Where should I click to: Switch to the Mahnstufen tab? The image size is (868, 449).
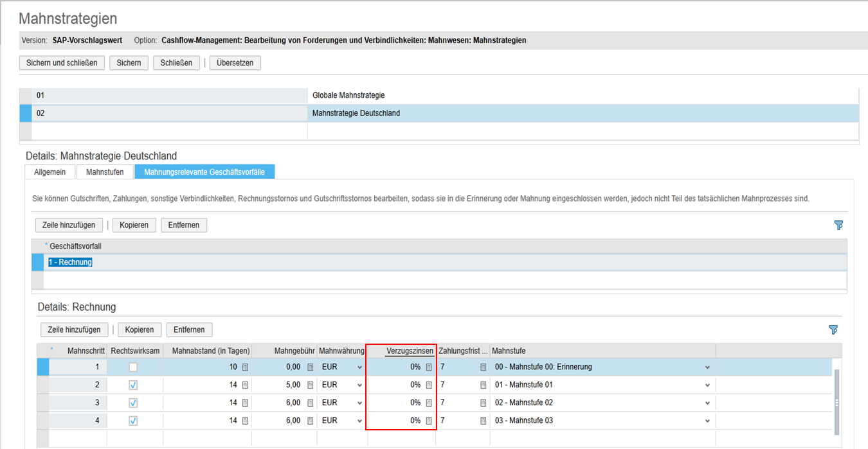tap(104, 172)
